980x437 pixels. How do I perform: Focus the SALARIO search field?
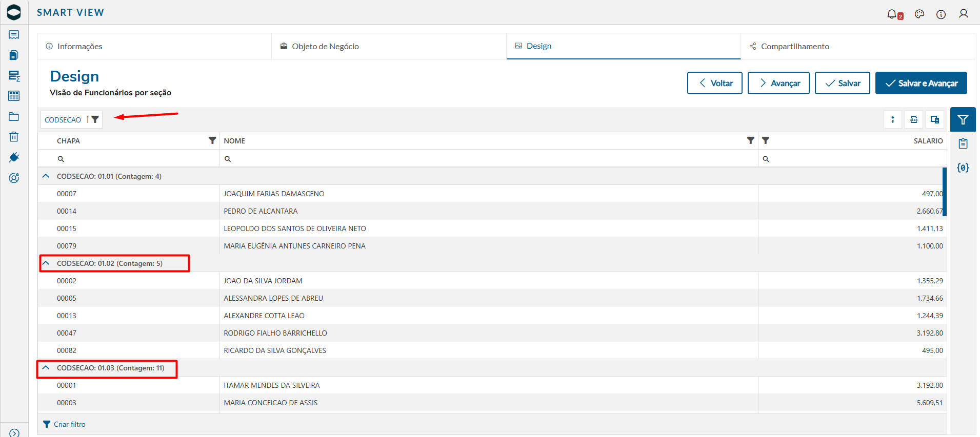(852, 159)
